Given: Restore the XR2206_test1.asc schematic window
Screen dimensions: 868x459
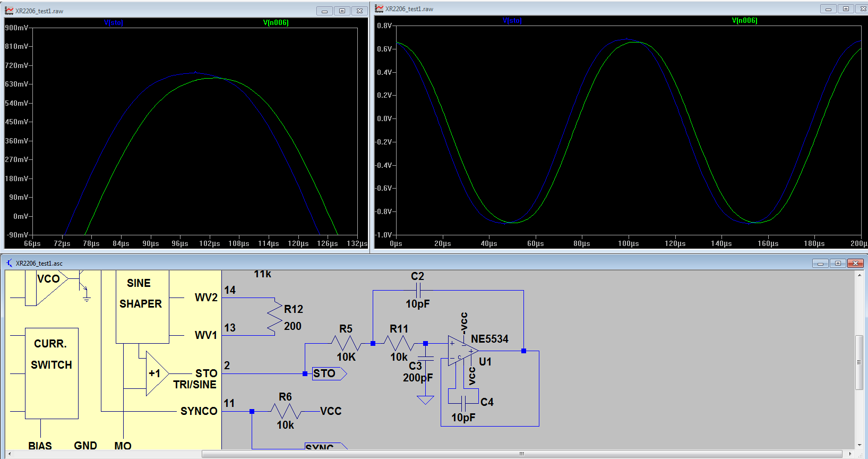Looking at the screenshot, I should [x=838, y=263].
